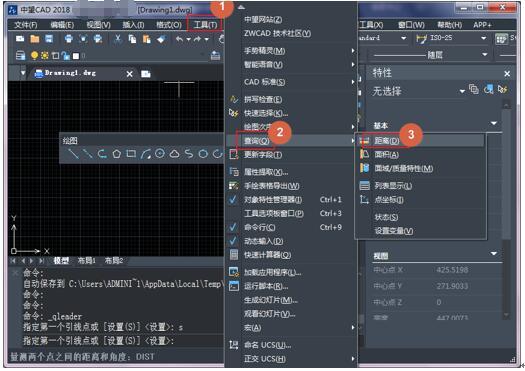Viewport: 525px width, 371px height.
Task: Switch to the 布局2 layout tab
Action: point(114,261)
